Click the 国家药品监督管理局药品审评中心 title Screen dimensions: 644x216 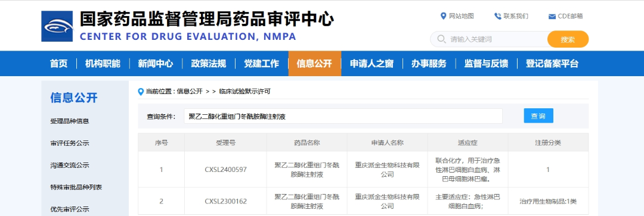[x=206, y=19]
